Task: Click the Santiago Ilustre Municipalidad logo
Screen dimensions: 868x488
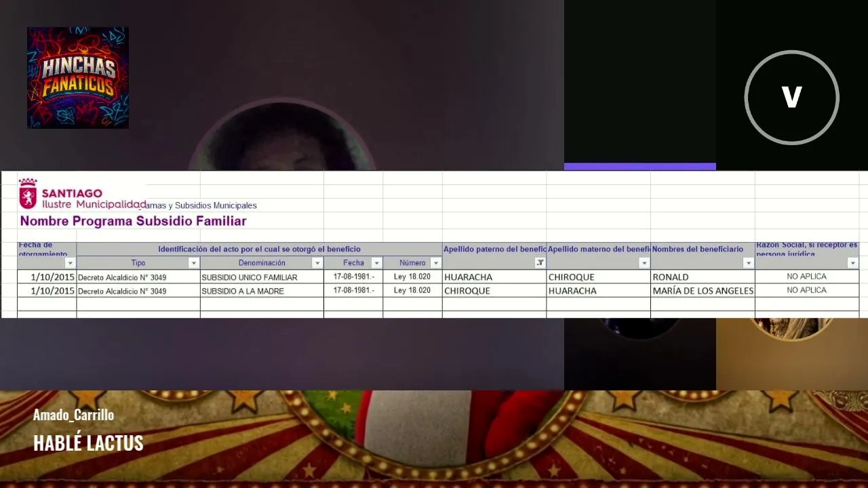Action: tap(82, 195)
